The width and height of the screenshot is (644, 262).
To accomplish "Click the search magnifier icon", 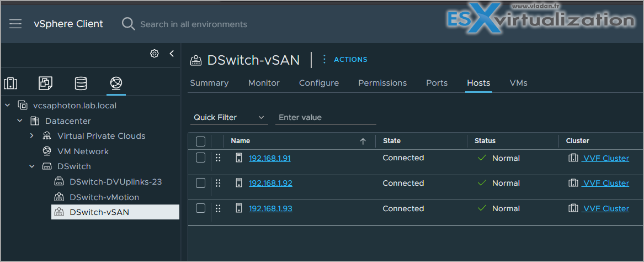I will pyautogui.click(x=128, y=24).
